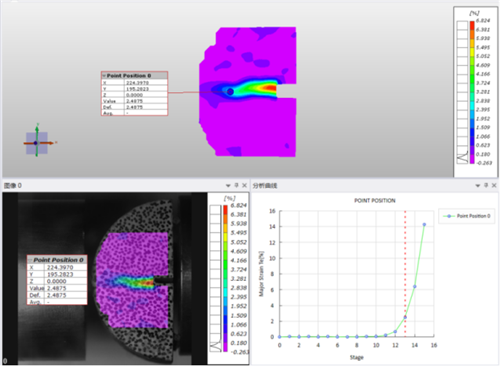Click the red color band of top strain legend
The image size is (500, 366).
click(472, 25)
